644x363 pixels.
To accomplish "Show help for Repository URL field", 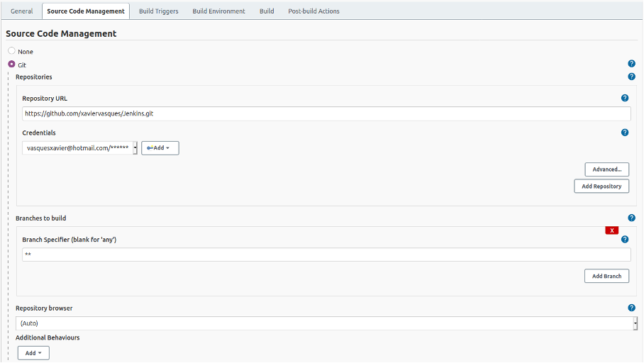I will (x=625, y=99).
